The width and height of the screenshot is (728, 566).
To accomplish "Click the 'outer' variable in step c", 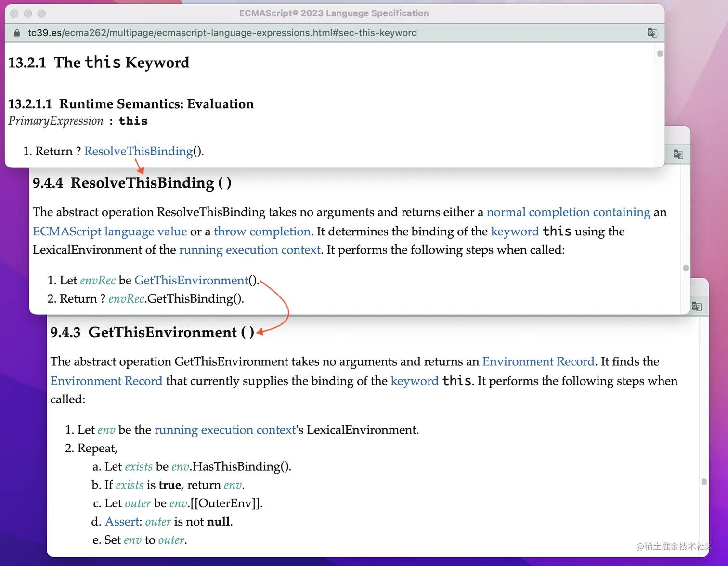I will (x=138, y=503).
